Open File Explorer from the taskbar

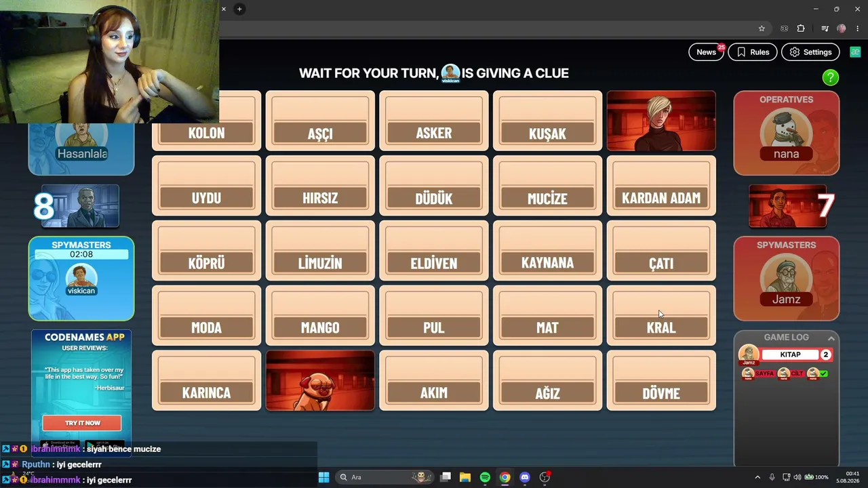465,477
